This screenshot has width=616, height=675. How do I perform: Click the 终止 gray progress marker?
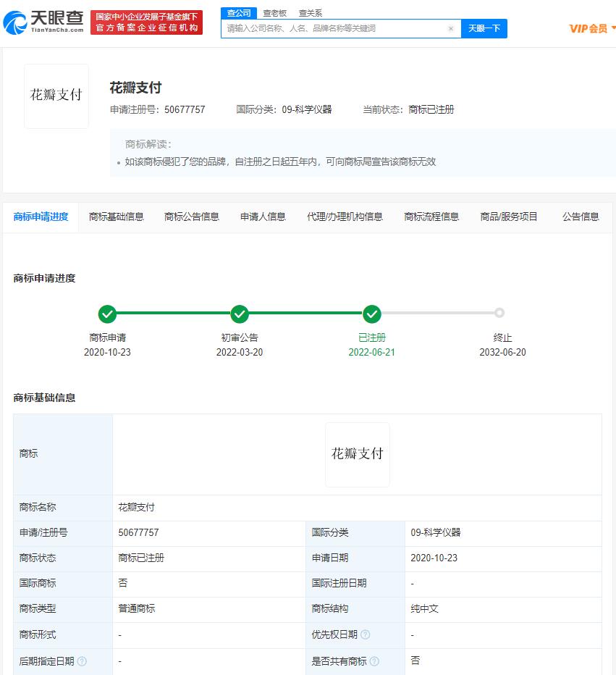coord(499,314)
